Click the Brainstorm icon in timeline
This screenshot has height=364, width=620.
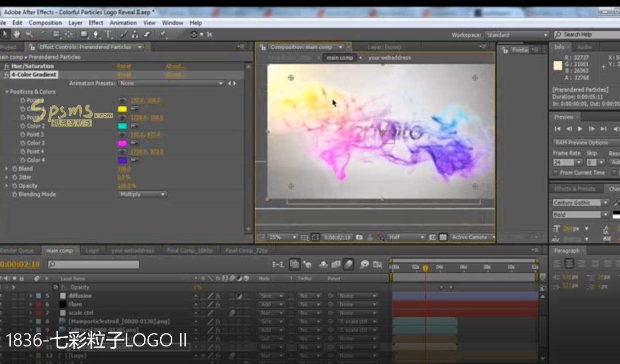coord(364,264)
